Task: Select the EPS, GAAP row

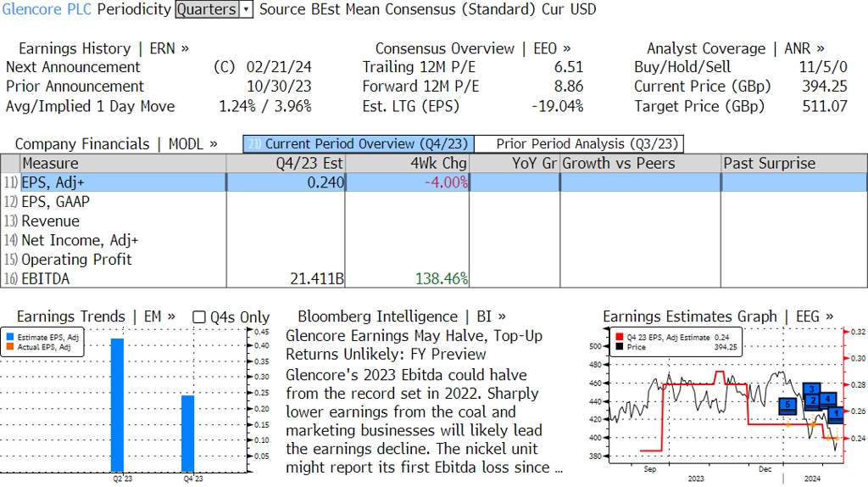Action: pos(434,202)
